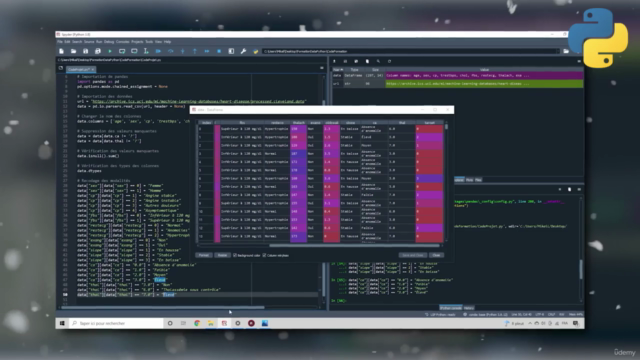This screenshot has height=360, width=640.
Task: Click the DataFrame viewer horizontal scrollbar
Action: (354, 246)
